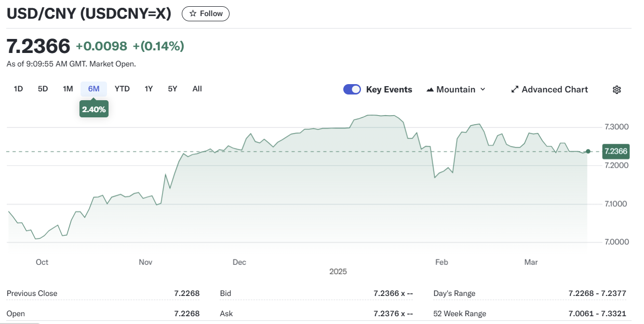Expand the Mountain chart type dropdown chevron
Image resolution: width=644 pixels, height=324 pixels.
click(x=482, y=89)
